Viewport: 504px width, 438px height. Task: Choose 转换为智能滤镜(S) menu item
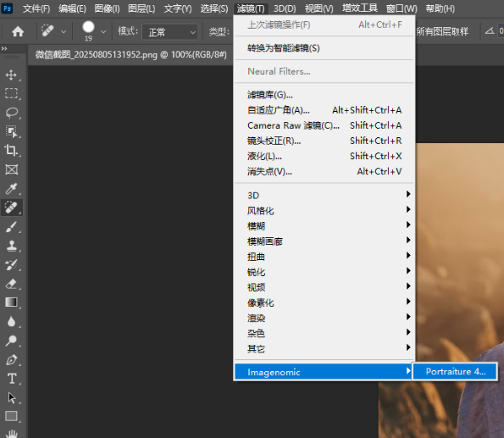point(324,48)
